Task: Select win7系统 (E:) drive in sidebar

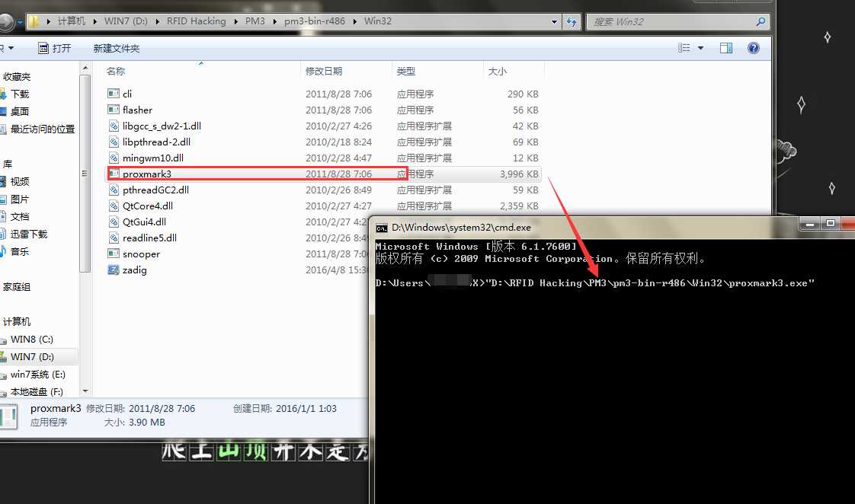Action: tap(37, 375)
